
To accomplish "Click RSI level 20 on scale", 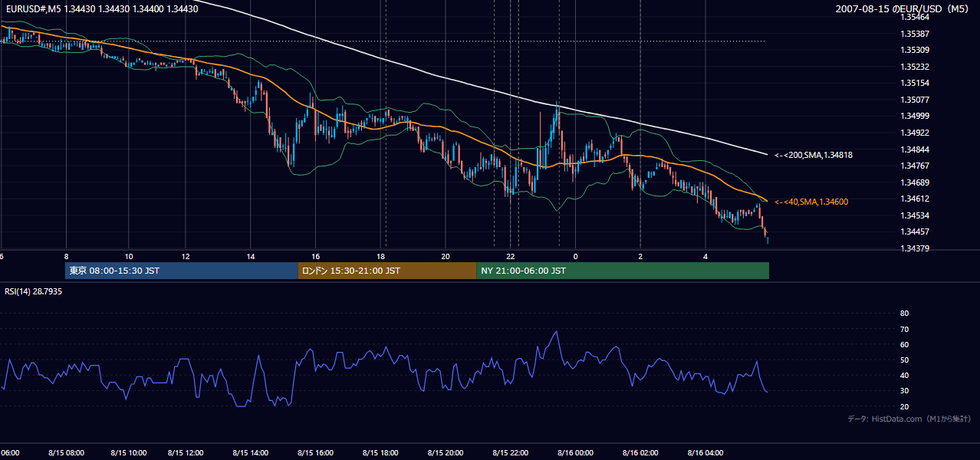I will coord(904,406).
